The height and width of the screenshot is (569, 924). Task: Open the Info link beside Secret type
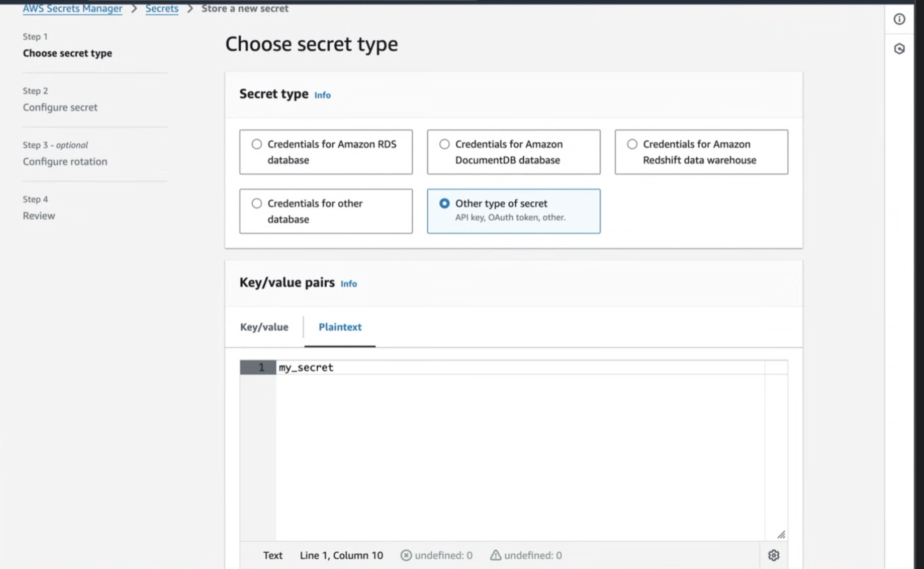pyautogui.click(x=322, y=95)
